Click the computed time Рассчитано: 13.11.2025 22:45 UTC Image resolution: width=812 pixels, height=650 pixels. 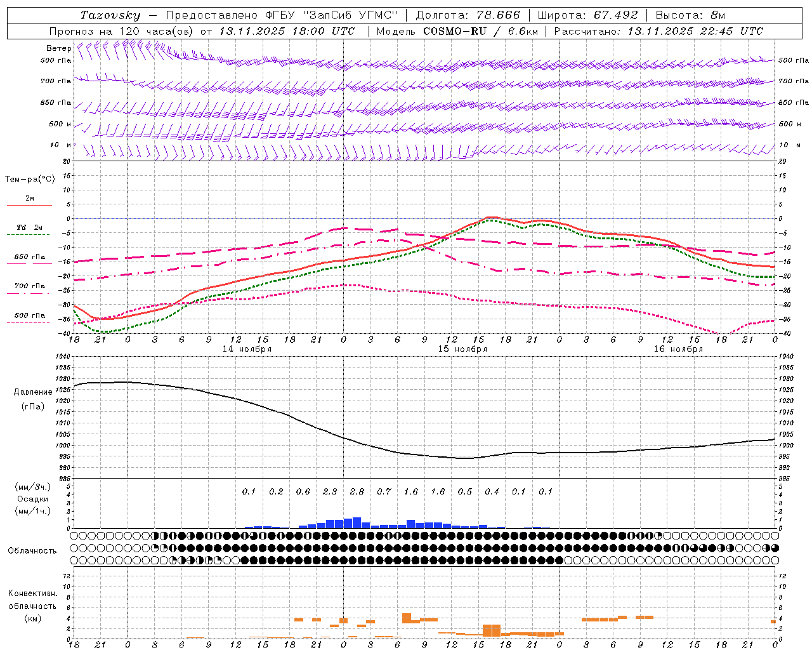pos(658,31)
